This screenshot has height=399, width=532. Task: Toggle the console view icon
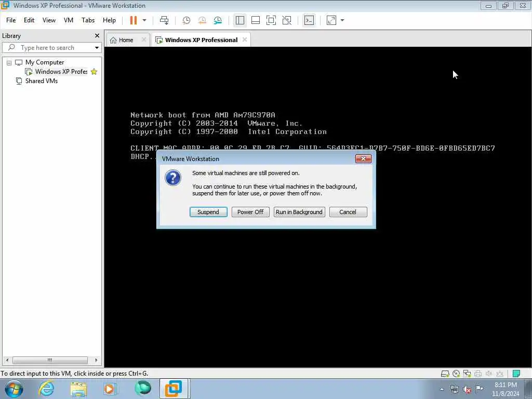(309, 20)
